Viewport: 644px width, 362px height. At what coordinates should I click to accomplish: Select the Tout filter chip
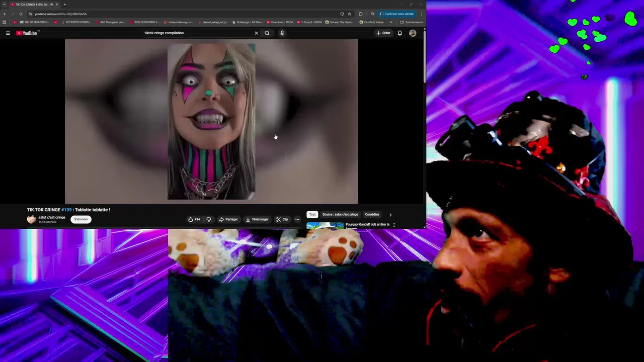(x=312, y=214)
